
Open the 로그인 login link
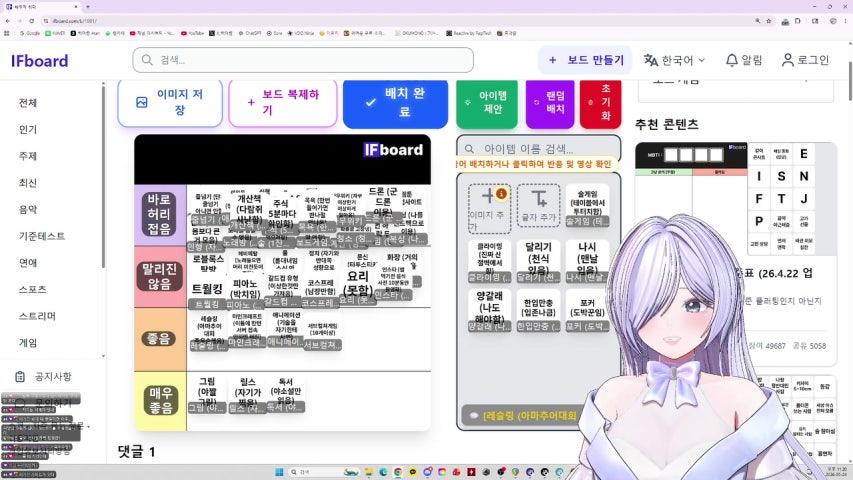pyautogui.click(x=806, y=60)
